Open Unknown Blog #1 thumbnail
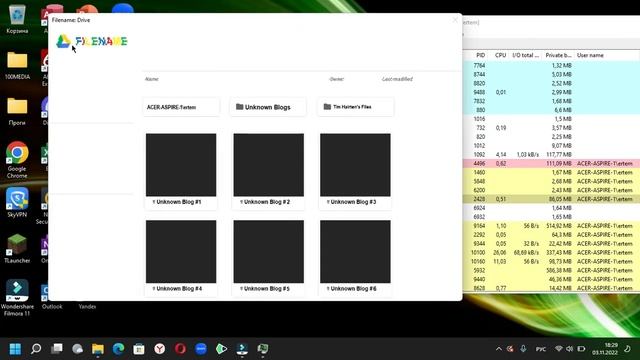The image size is (640, 360). (181, 165)
